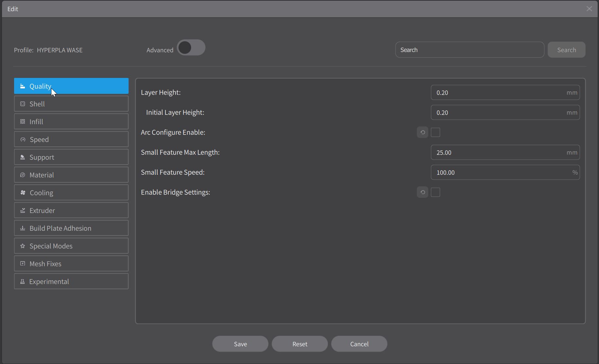Click the Experimental flask icon
The image size is (599, 364).
[x=22, y=281]
